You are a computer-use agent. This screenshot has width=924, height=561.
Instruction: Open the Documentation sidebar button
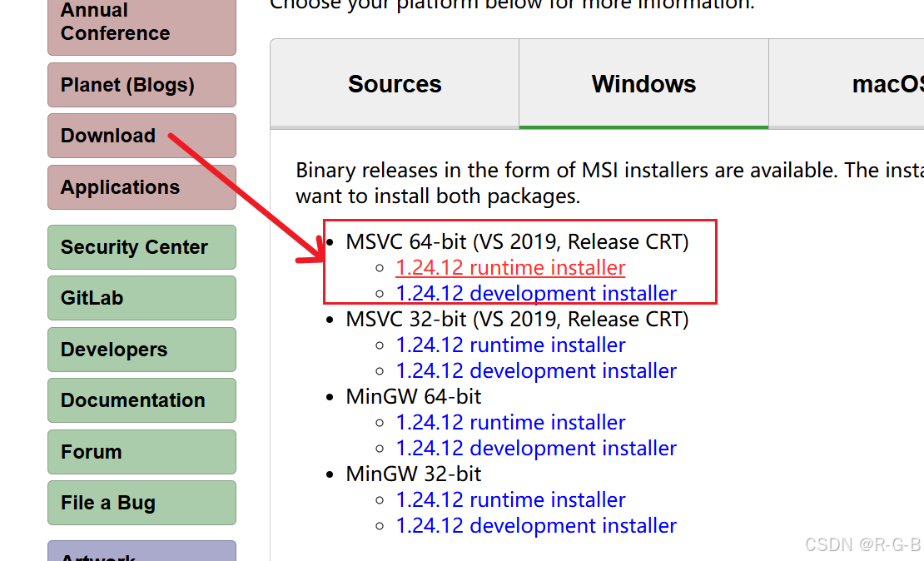click(142, 400)
